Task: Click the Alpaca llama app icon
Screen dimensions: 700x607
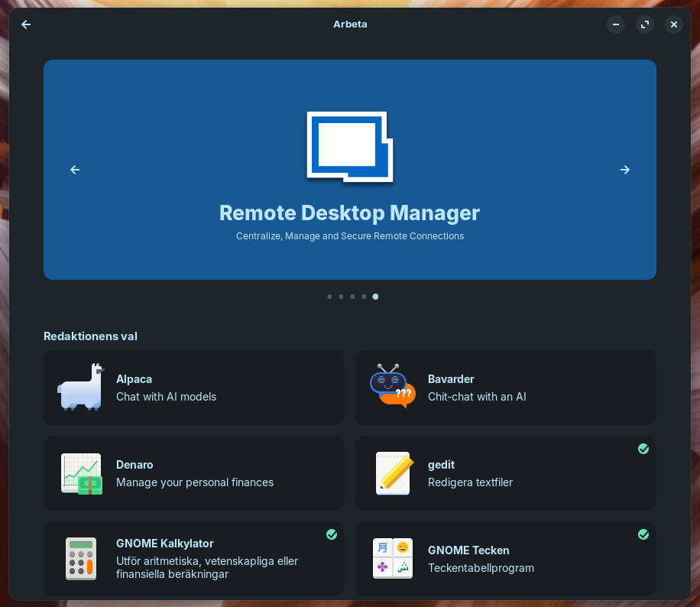Action: click(x=80, y=388)
